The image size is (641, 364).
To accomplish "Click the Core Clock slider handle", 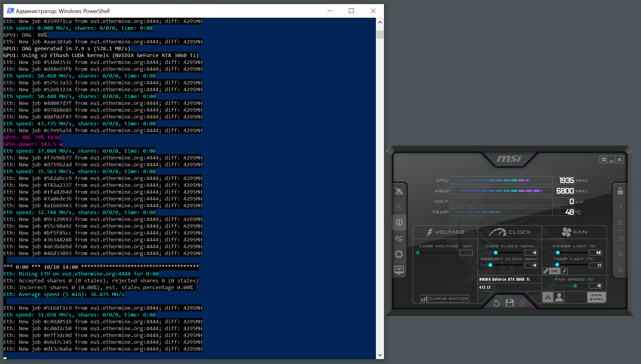I will (x=496, y=253).
